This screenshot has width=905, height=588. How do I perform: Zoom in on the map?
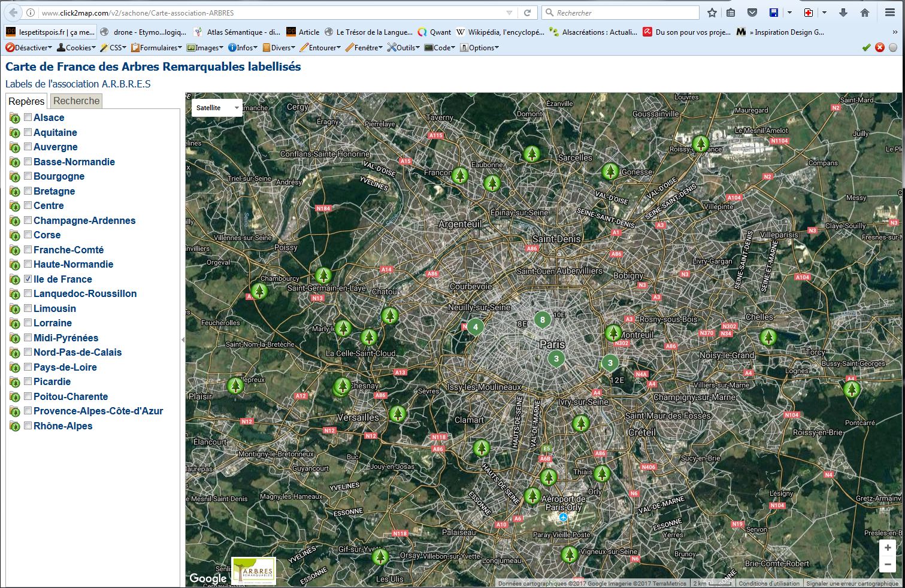coord(888,547)
